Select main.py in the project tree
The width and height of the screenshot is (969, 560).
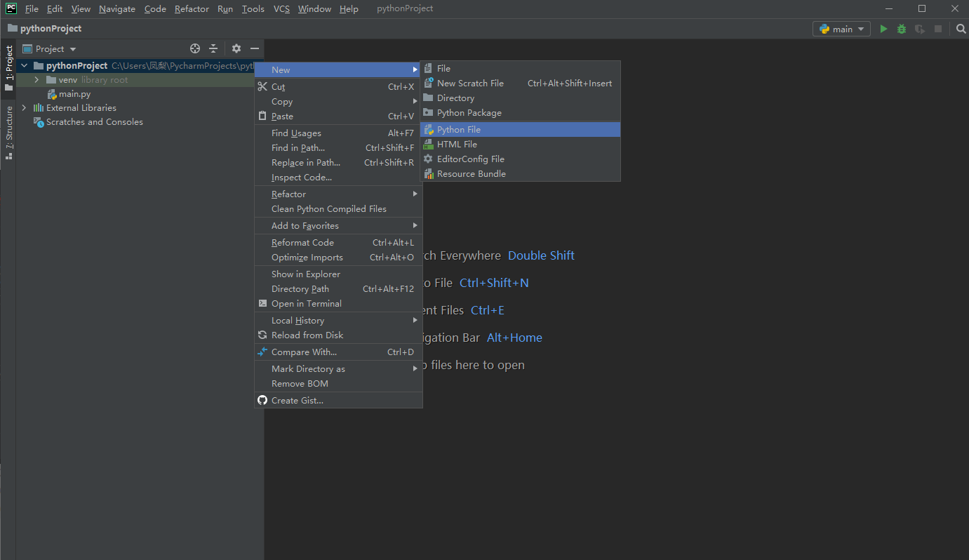tap(74, 93)
